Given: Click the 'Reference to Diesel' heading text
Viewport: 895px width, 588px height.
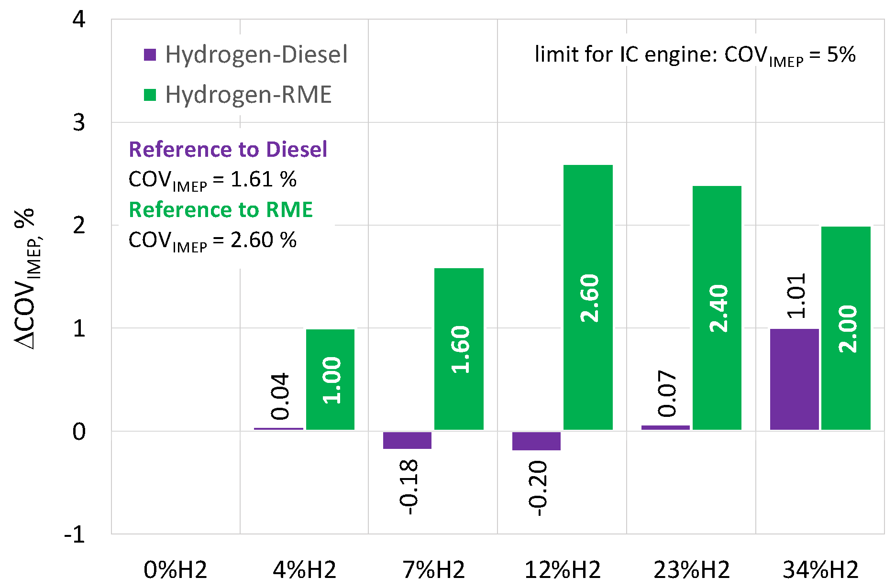Looking at the screenshot, I should (228, 150).
